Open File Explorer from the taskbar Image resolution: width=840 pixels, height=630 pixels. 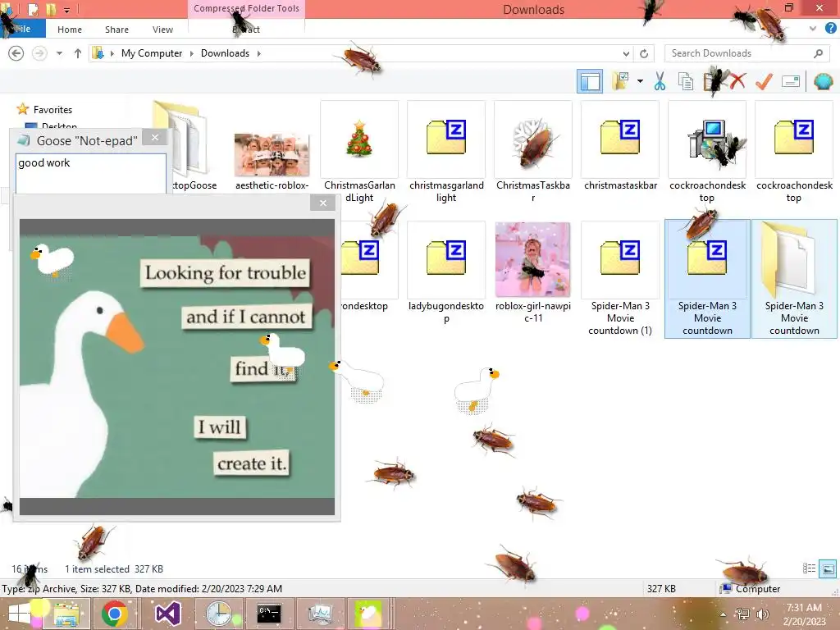[66, 614]
